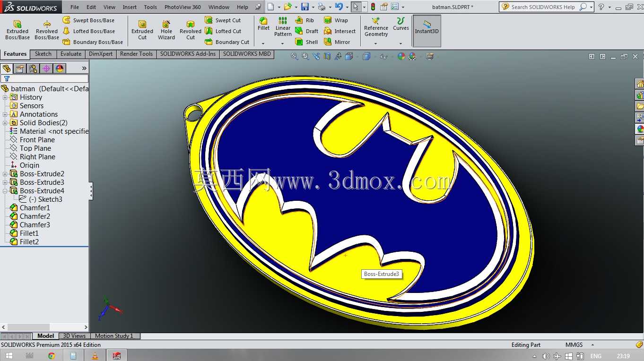Select the Swept Cut tool
Image resolution: width=644 pixels, height=361 pixels.
[x=223, y=20]
